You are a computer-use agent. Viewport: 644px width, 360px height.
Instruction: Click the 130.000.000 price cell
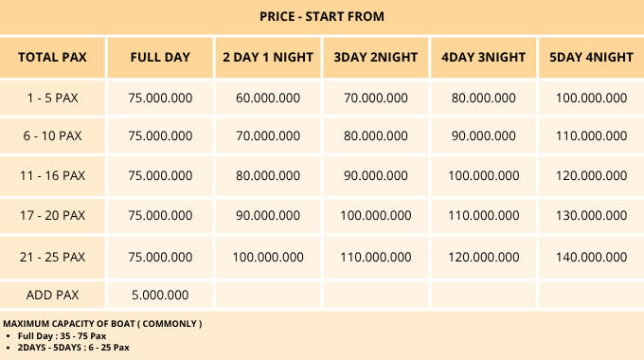591,215
